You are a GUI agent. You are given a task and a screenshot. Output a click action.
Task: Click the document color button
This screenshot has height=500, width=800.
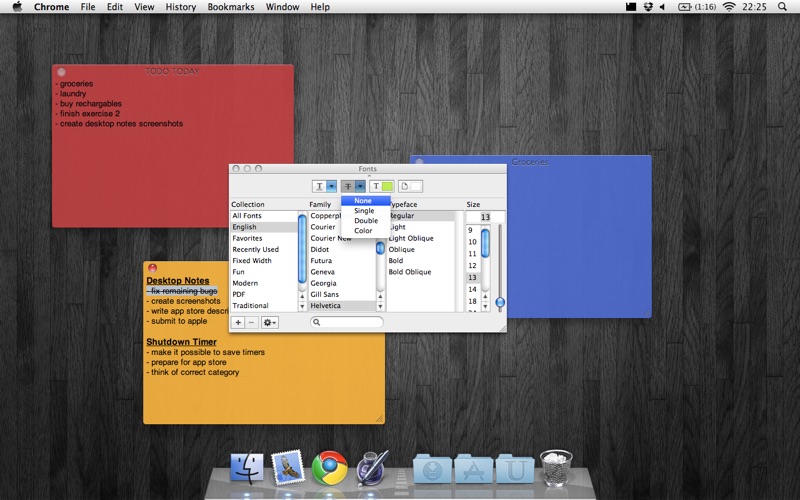pyautogui.click(x=410, y=186)
